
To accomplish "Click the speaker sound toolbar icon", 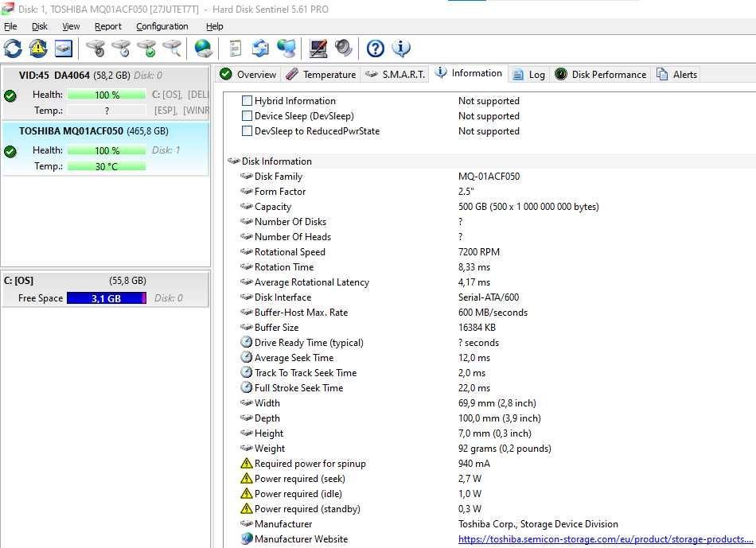I will tap(343, 48).
